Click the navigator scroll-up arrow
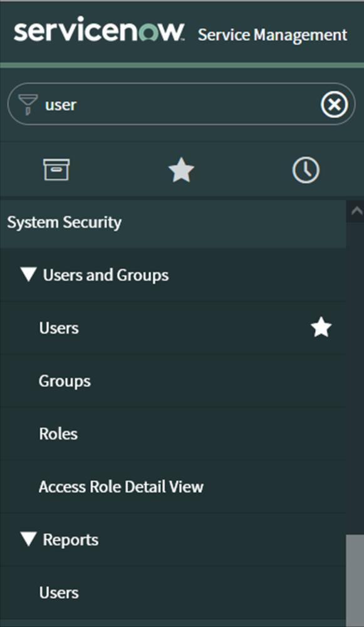This screenshot has height=627, width=364. click(355, 211)
